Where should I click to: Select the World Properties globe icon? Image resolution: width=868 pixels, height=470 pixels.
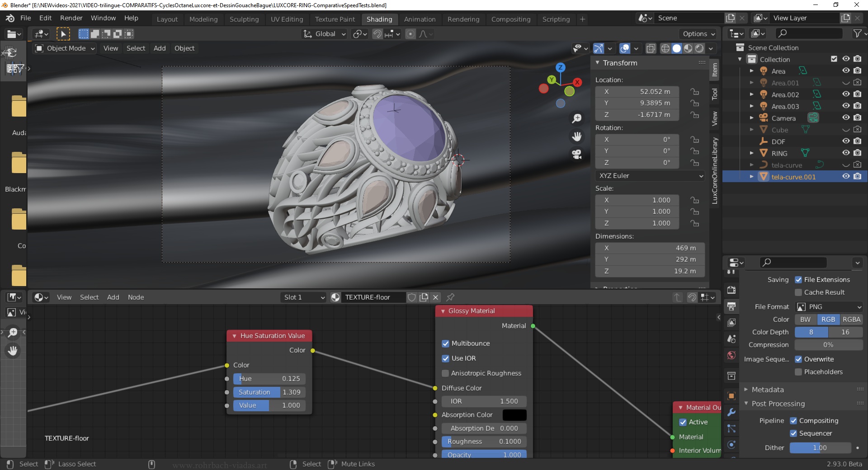coord(731,356)
